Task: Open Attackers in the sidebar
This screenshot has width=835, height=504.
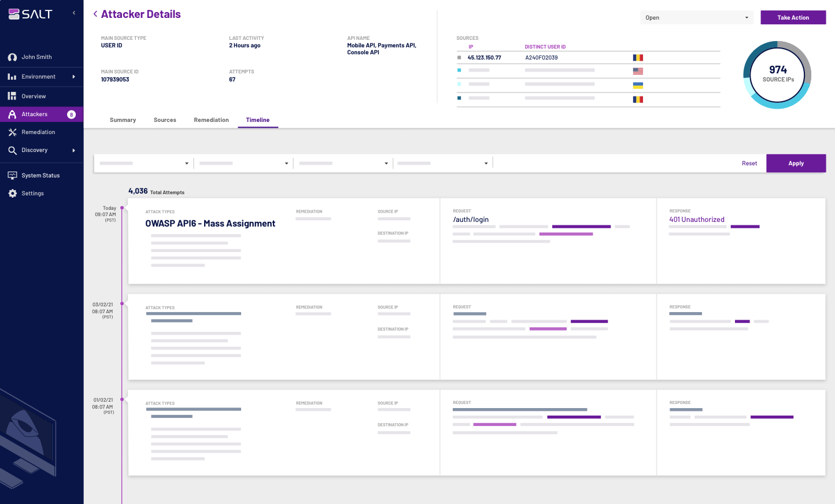Action: coord(42,114)
